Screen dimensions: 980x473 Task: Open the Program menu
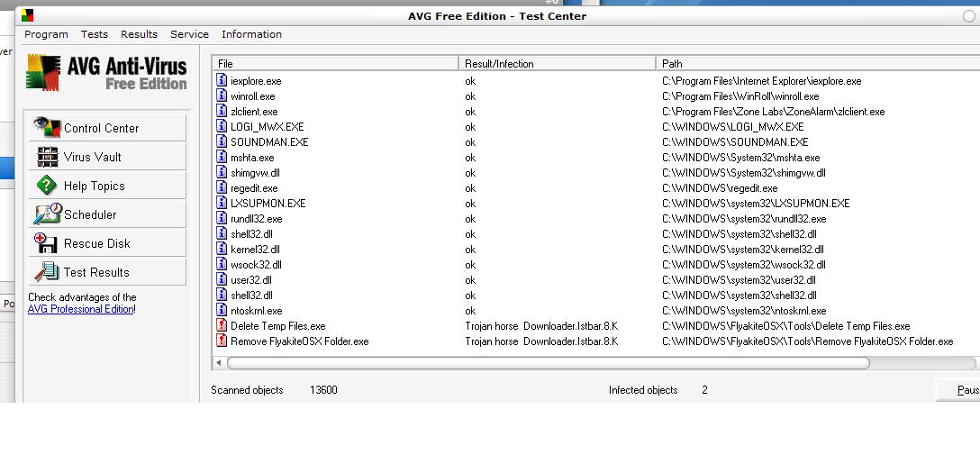pos(46,34)
